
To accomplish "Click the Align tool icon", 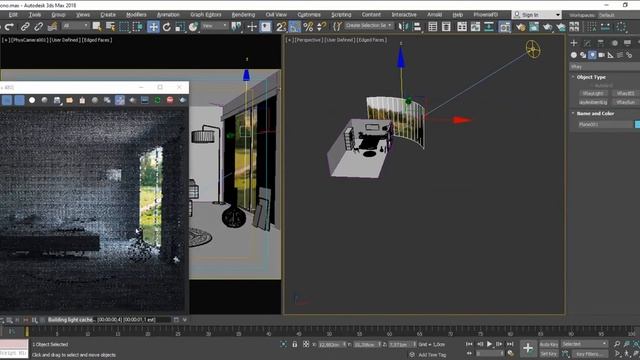I will [417, 27].
